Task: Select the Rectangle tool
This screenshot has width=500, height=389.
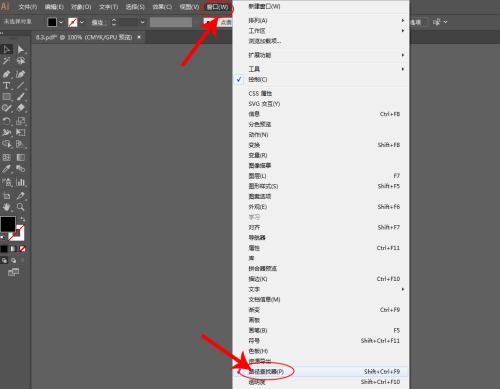Action: pyautogui.click(x=6, y=97)
